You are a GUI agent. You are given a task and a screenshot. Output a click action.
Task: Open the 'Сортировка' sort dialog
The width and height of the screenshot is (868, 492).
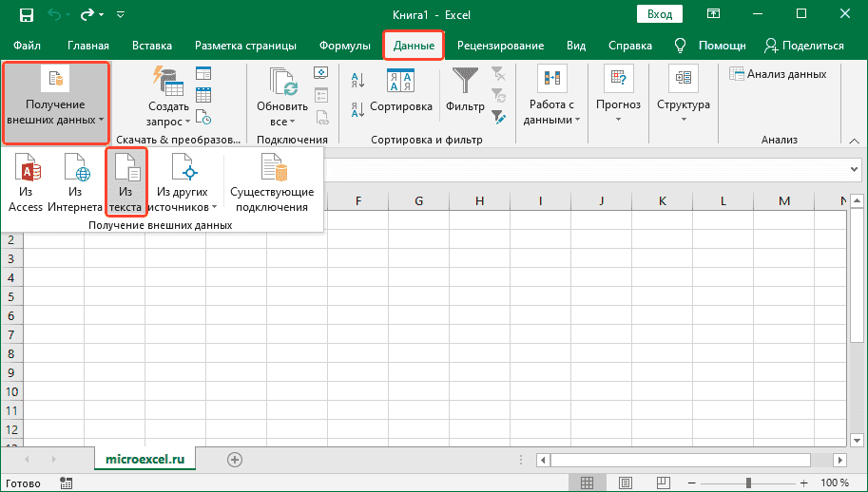[400, 91]
